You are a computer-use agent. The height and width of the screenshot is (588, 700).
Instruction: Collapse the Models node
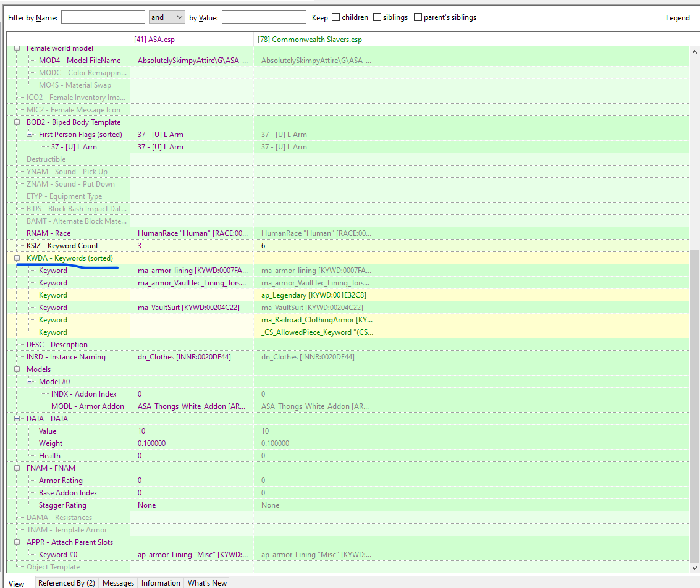point(17,369)
